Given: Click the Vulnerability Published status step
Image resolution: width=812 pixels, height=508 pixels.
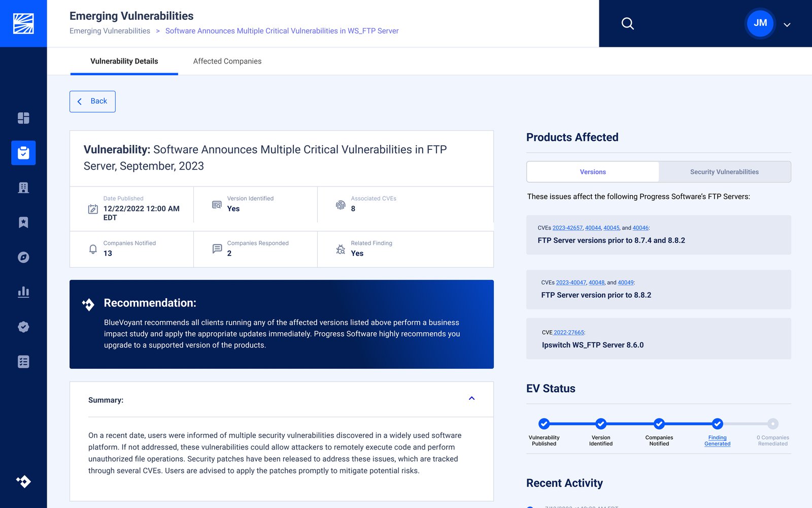Looking at the screenshot, I should [x=544, y=424].
